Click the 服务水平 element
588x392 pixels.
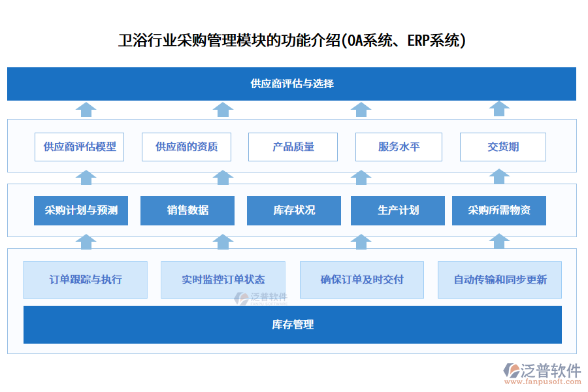[399, 146]
